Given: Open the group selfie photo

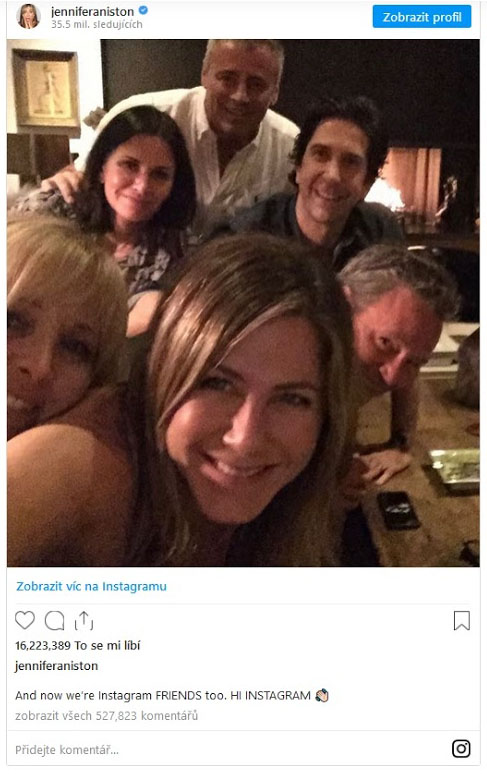Looking at the screenshot, I should coord(243,303).
